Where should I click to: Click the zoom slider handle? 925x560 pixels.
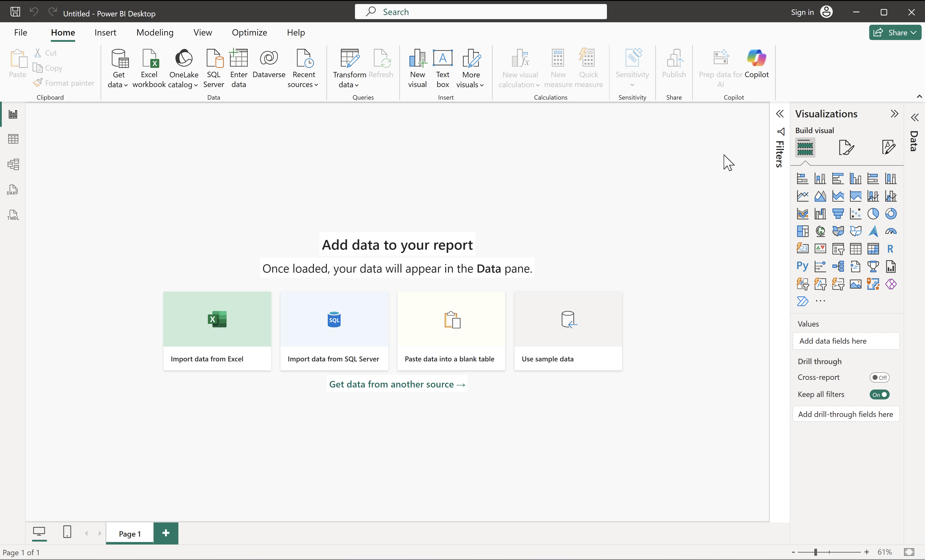(815, 552)
